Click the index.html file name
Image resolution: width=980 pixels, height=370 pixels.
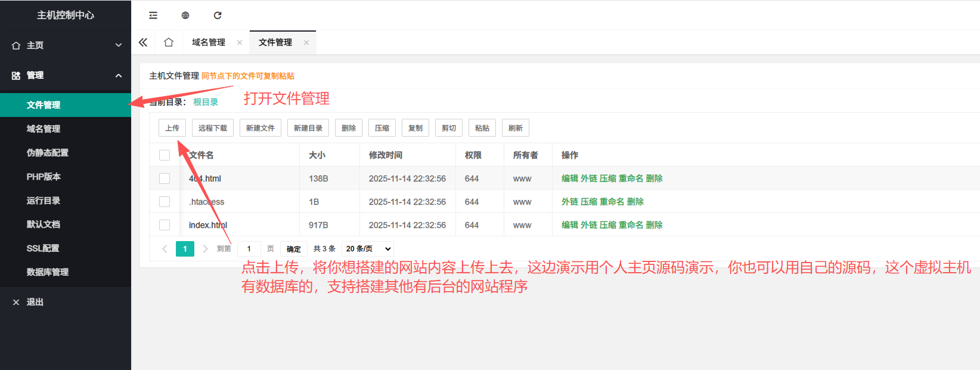click(208, 225)
